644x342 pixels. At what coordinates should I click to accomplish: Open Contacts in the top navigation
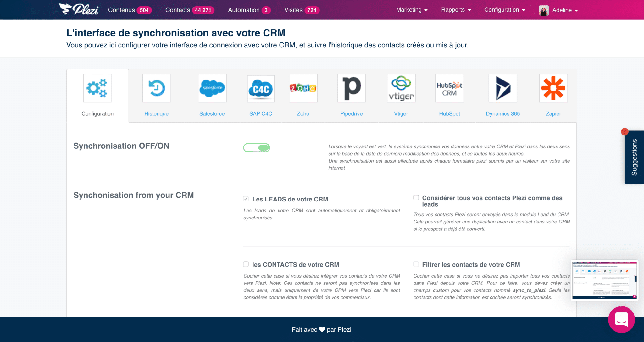pyautogui.click(x=178, y=10)
